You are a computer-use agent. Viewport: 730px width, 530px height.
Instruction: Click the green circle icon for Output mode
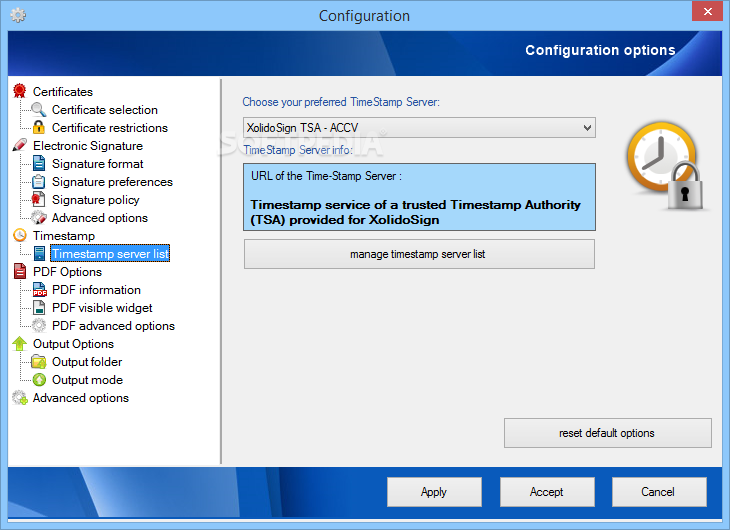[39, 380]
